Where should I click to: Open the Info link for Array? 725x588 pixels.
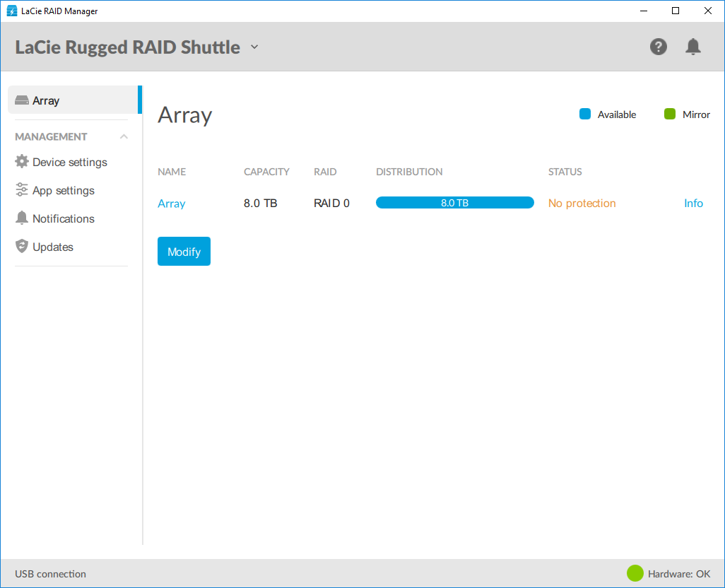(x=693, y=203)
